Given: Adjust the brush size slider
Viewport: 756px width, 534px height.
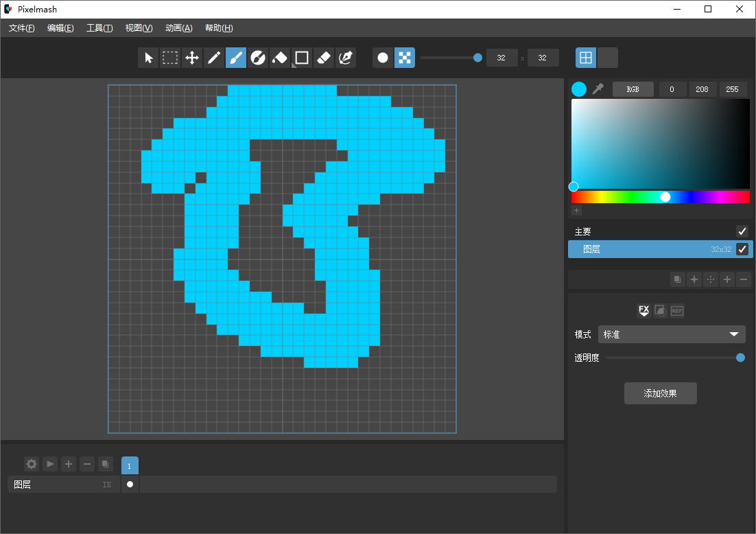Looking at the screenshot, I should (450, 58).
